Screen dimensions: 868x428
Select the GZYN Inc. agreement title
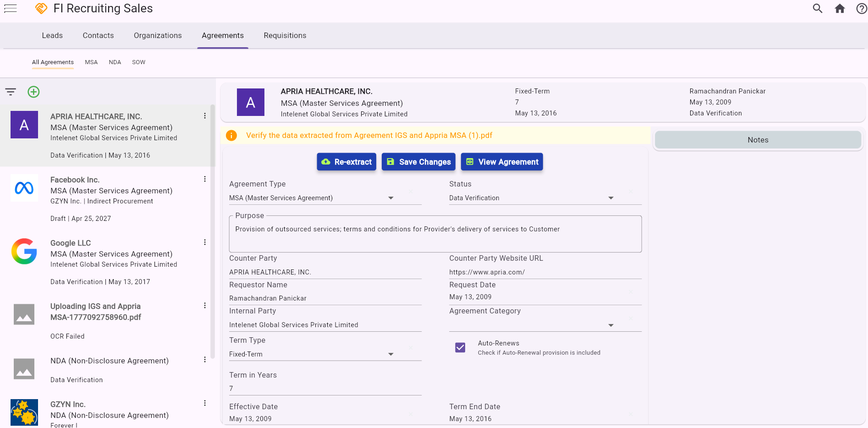point(68,404)
